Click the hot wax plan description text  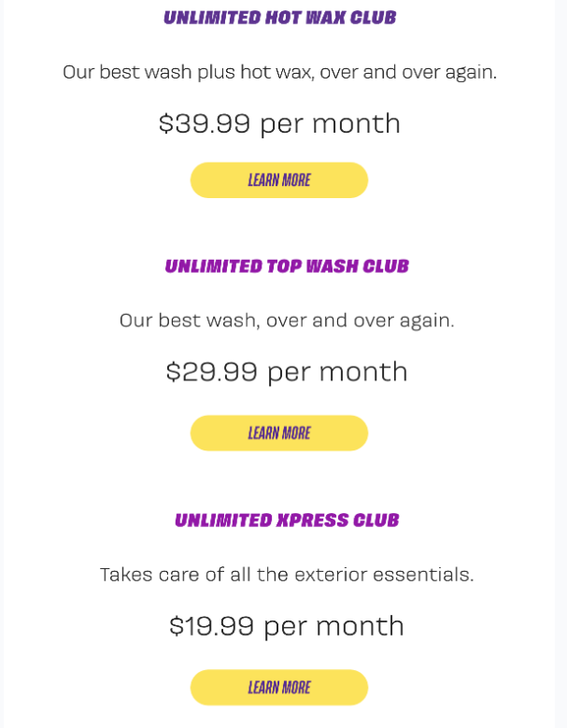coord(279,72)
